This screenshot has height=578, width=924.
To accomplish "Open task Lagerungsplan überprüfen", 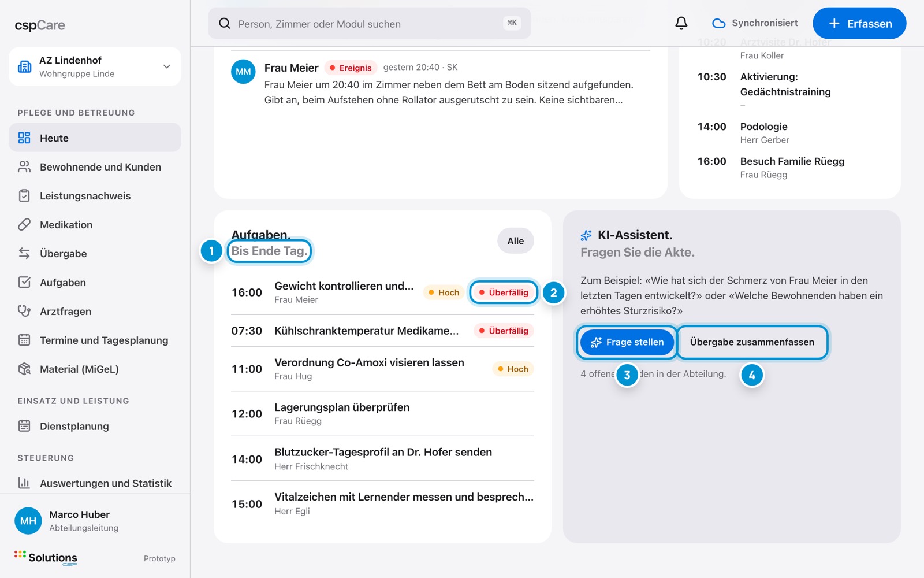I will pos(382,414).
